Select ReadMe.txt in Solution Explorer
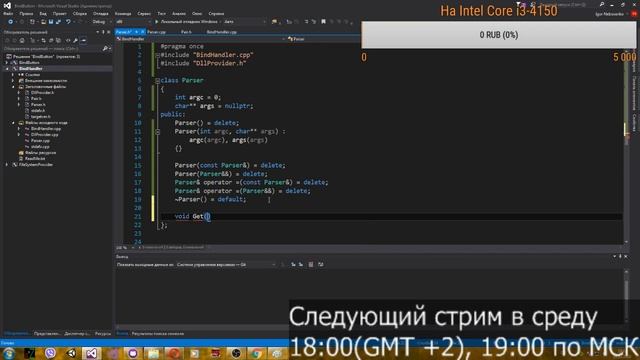Image resolution: width=640 pixels, height=360 pixels. [x=35, y=158]
